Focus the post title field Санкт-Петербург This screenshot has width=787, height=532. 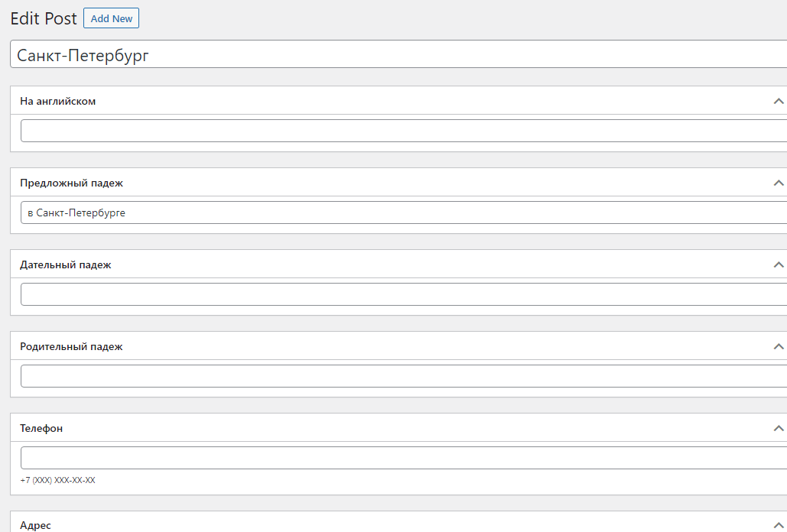pyautogui.click(x=398, y=54)
